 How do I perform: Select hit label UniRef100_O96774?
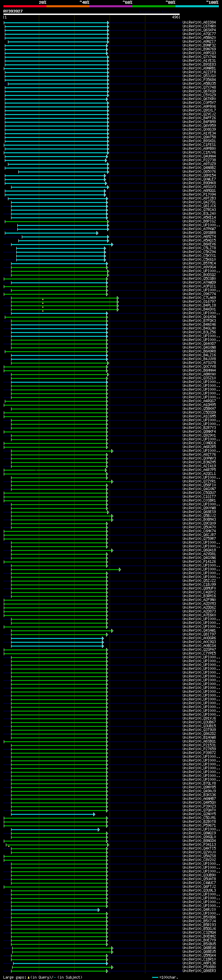[199, 294]
